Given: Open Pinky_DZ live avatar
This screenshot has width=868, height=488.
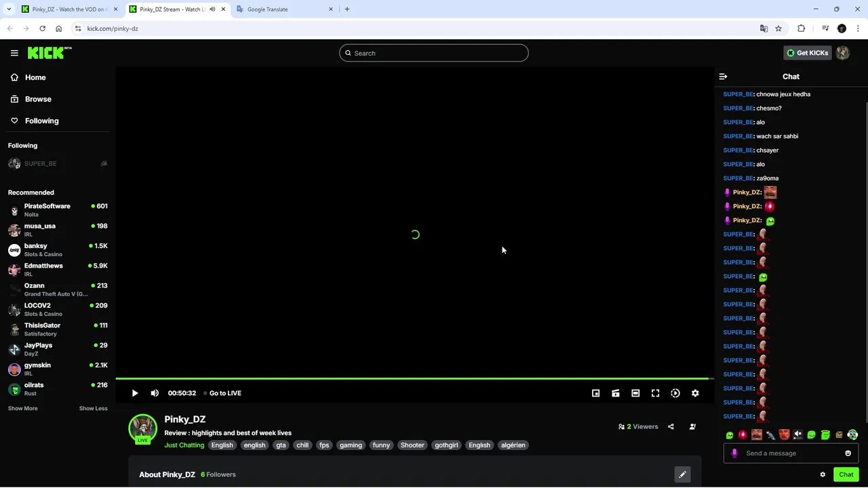Looking at the screenshot, I should 143,428.
